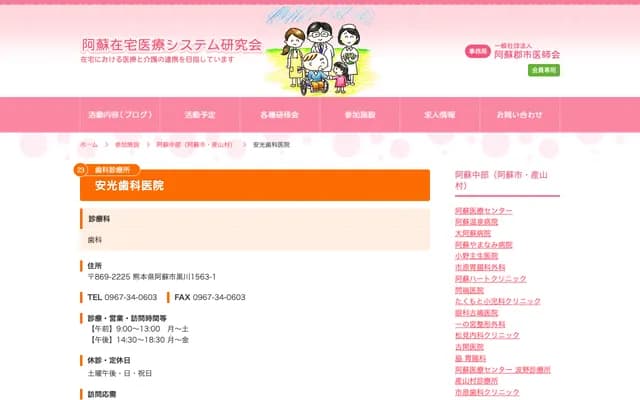Click the 阿蘇在宅医療システム研究会 site title
This screenshot has width=640, height=400.
171,45
